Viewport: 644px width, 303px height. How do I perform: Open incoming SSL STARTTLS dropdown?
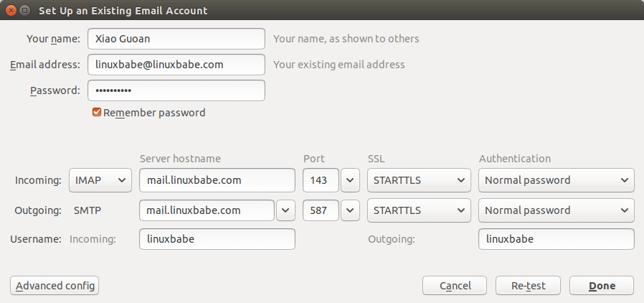coord(418,180)
